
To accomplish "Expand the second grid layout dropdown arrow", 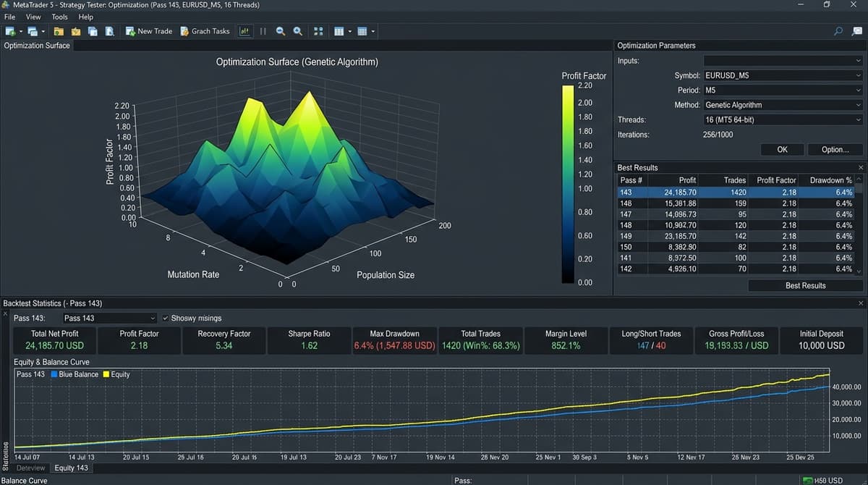I will (x=373, y=31).
